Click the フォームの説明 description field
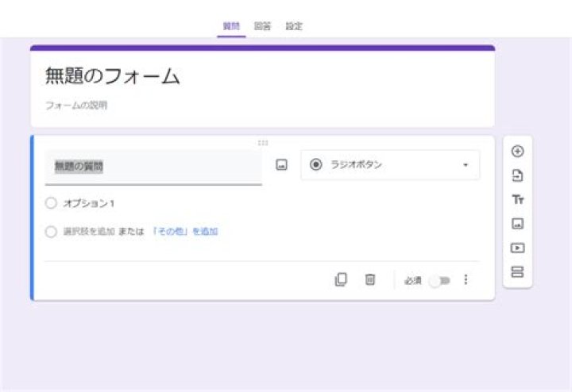572x392 pixels. (x=76, y=106)
